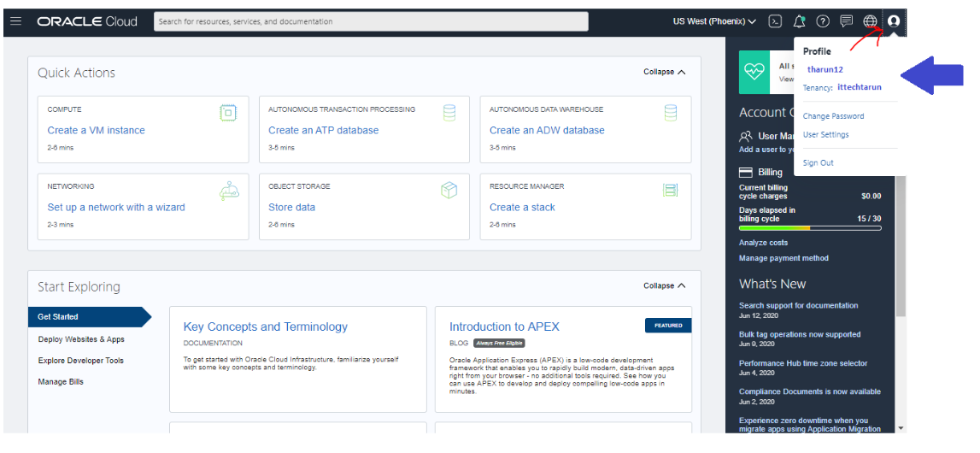Open the language globe icon
980x453 pixels.
[870, 21]
